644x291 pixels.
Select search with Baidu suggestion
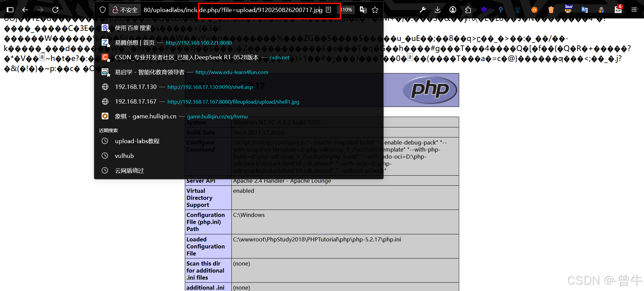(x=239, y=28)
